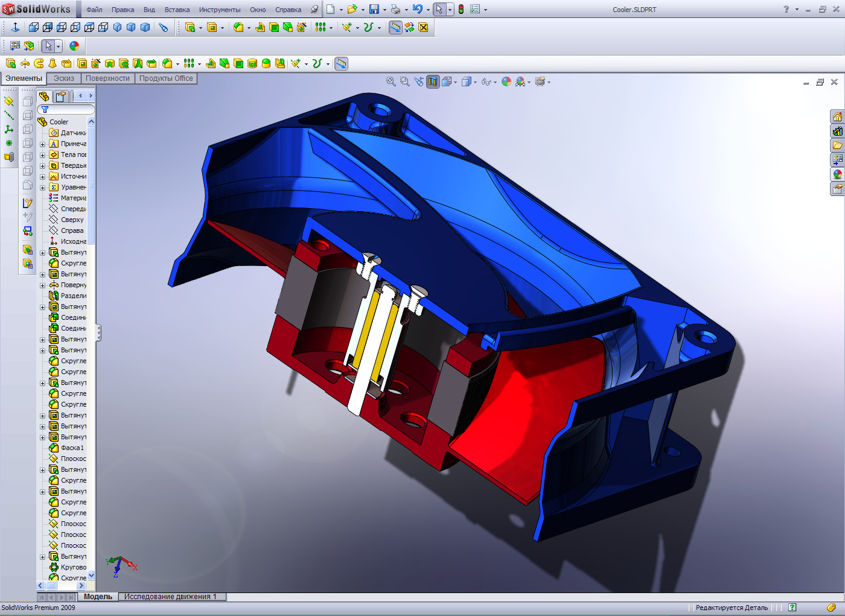Open Design Library icon in task pane
The width and height of the screenshot is (845, 616).
pyautogui.click(x=837, y=131)
